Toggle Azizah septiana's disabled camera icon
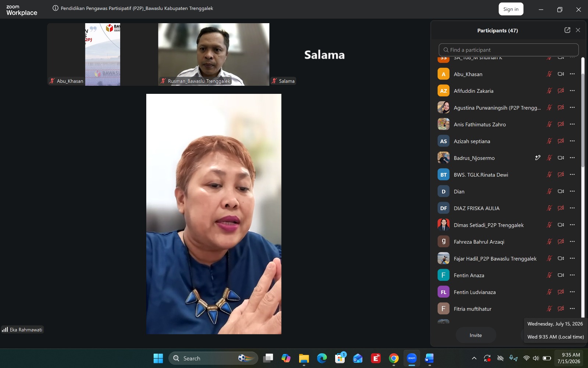This screenshot has height=368, width=588. (561, 141)
